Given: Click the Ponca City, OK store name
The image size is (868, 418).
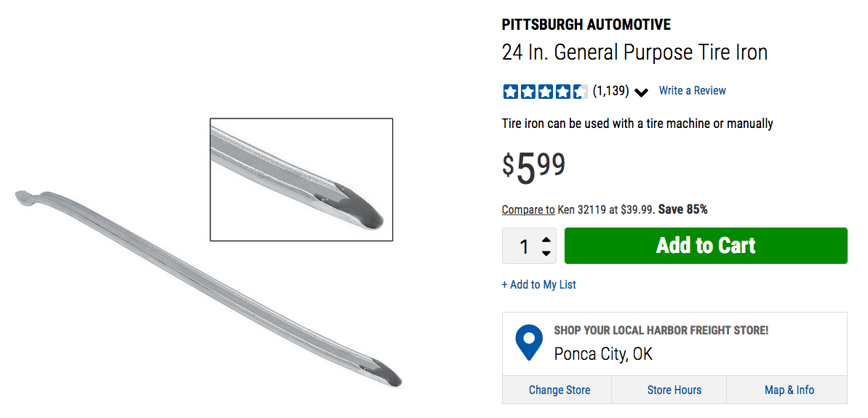Looking at the screenshot, I should click(x=602, y=354).
